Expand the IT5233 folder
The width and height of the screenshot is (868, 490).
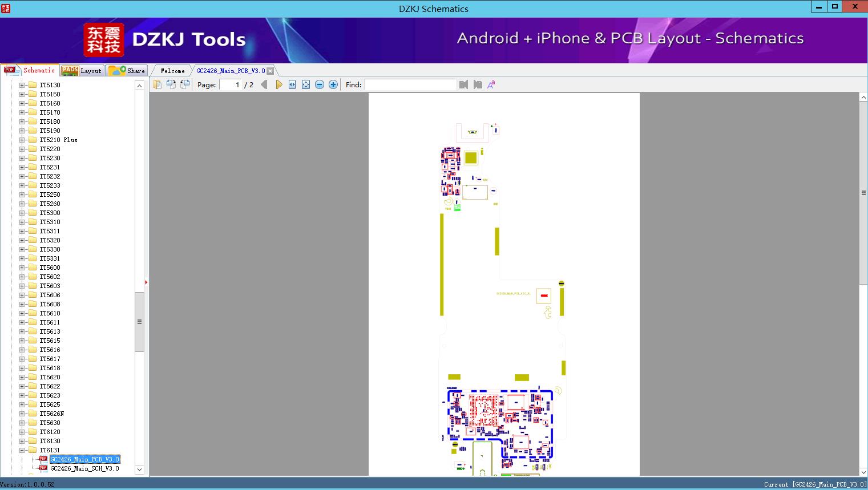pyautogui.click(x=22, y=185)
